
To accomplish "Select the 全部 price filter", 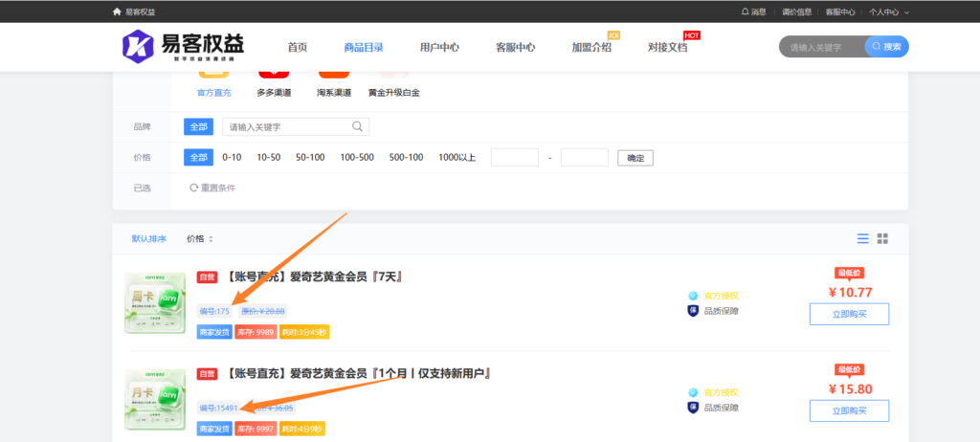I will click(x=198, y=158).
